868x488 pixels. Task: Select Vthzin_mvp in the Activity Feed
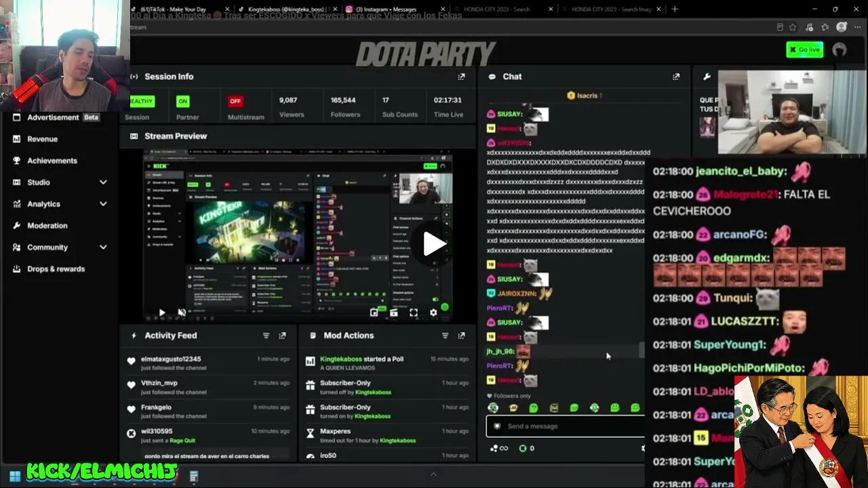coord(159,384)
